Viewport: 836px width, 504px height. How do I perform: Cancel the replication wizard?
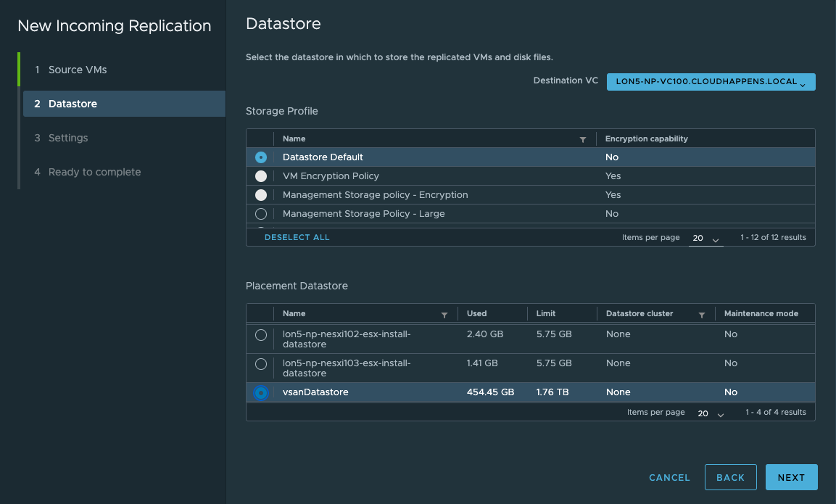[x=669, y=477]
